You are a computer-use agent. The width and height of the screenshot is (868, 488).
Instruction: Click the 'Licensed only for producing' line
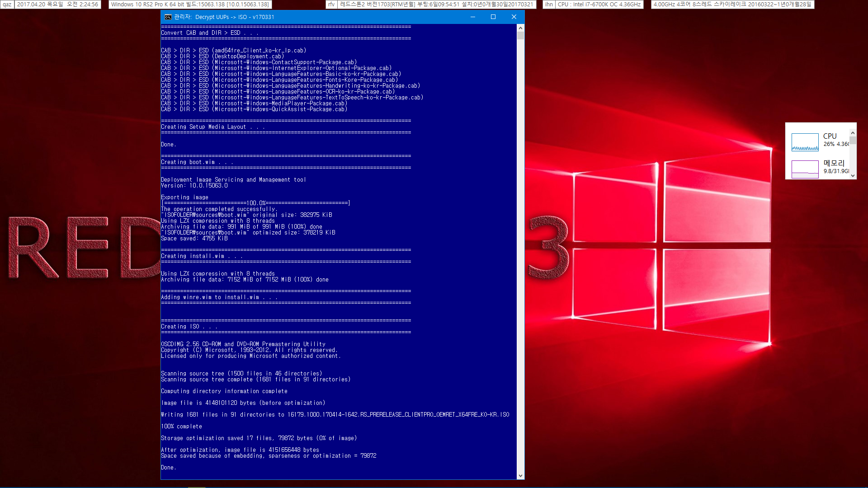251,356
